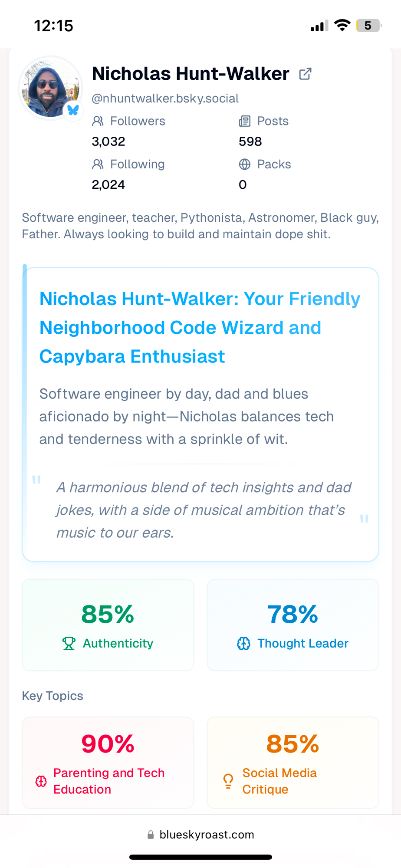Select the 85% Authenticity card
The height and width of the screenshot is (868, 401).
tap(108, 625)
